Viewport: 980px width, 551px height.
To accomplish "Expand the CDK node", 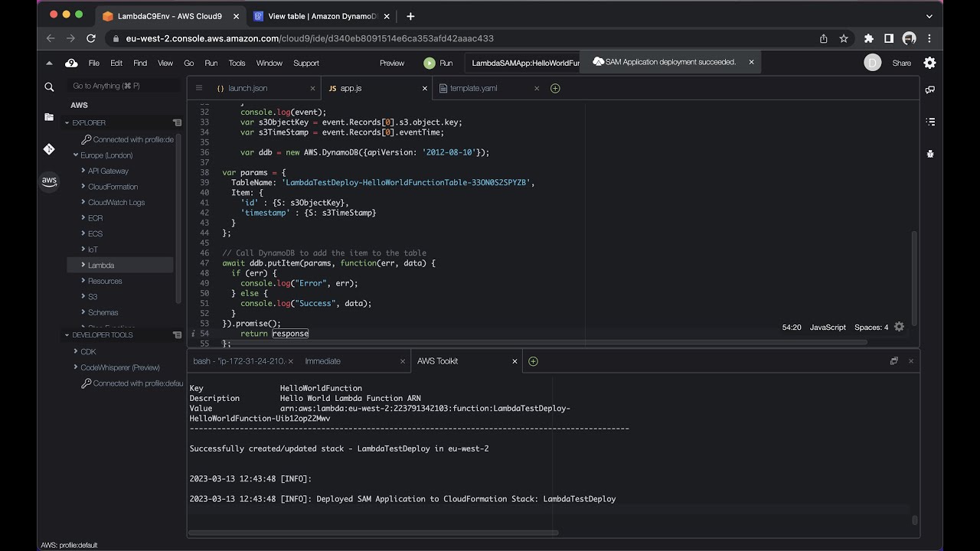I will [x=76, y=352].
